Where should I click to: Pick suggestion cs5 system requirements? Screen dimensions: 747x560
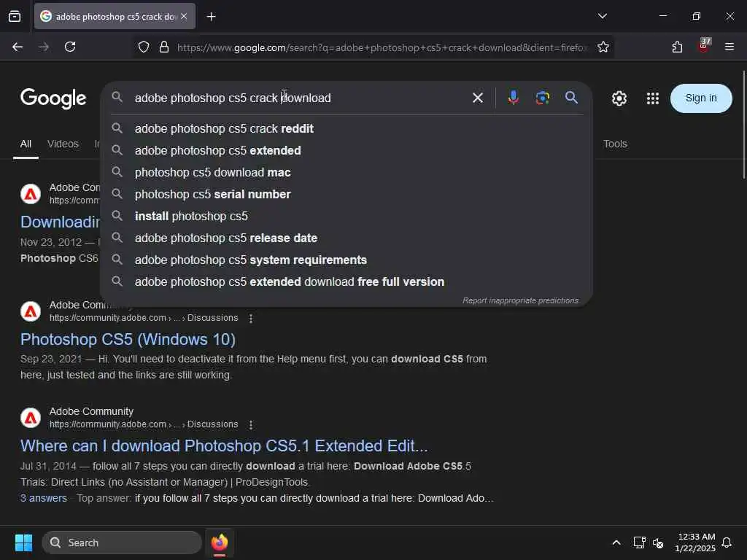(x=347, y=260)
